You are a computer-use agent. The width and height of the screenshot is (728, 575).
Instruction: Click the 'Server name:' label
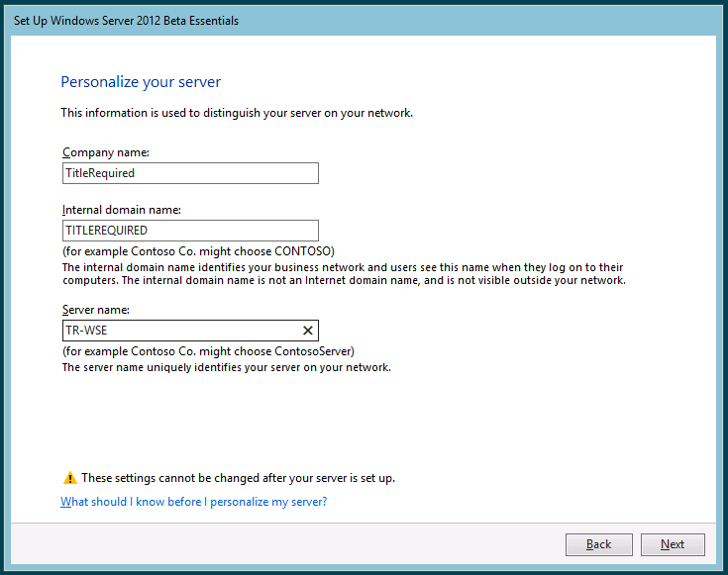[x=98, y=310]
